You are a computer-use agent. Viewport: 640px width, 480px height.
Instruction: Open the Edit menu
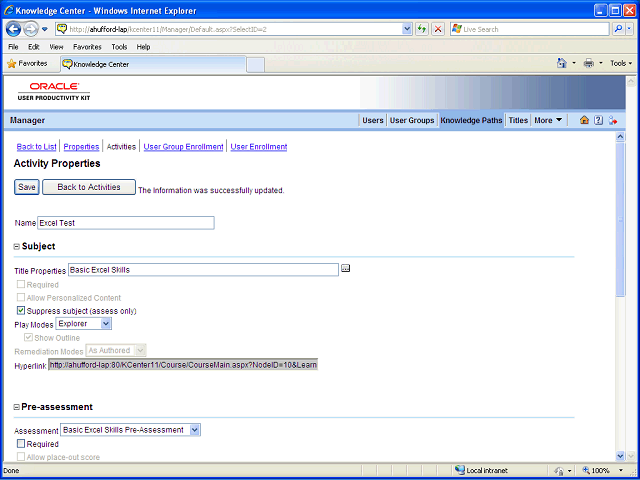(x=33, y=47)
